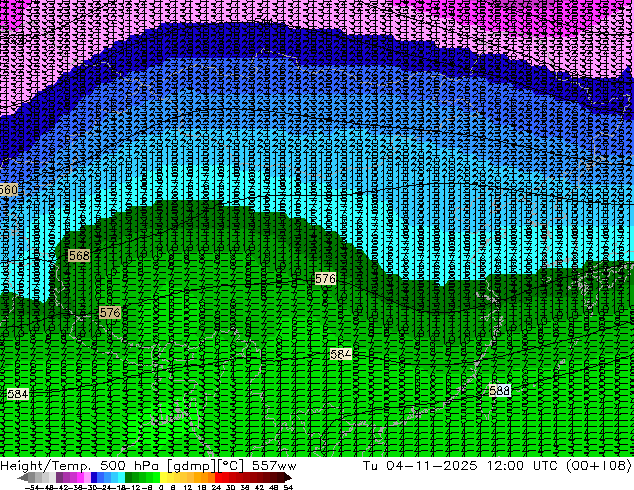
Task: Click the (00+108) forecast hour text
Action: (x=598, y=465)
